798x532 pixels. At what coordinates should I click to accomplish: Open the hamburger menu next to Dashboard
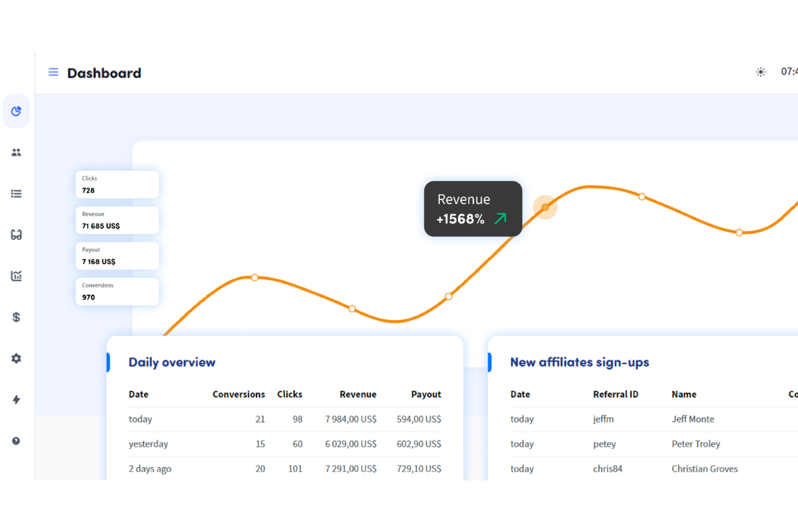click(53, 72)
